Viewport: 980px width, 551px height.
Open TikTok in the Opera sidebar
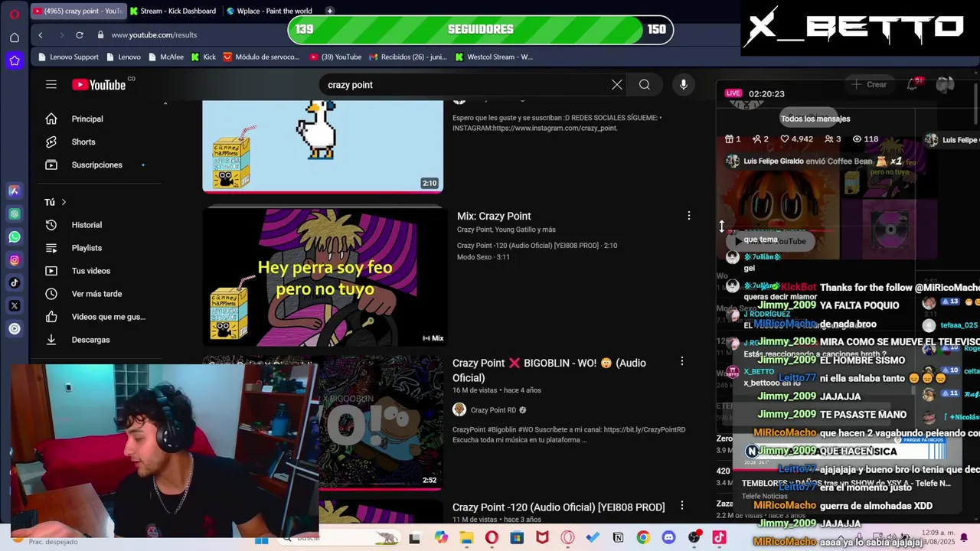click(x=14, y=282)
